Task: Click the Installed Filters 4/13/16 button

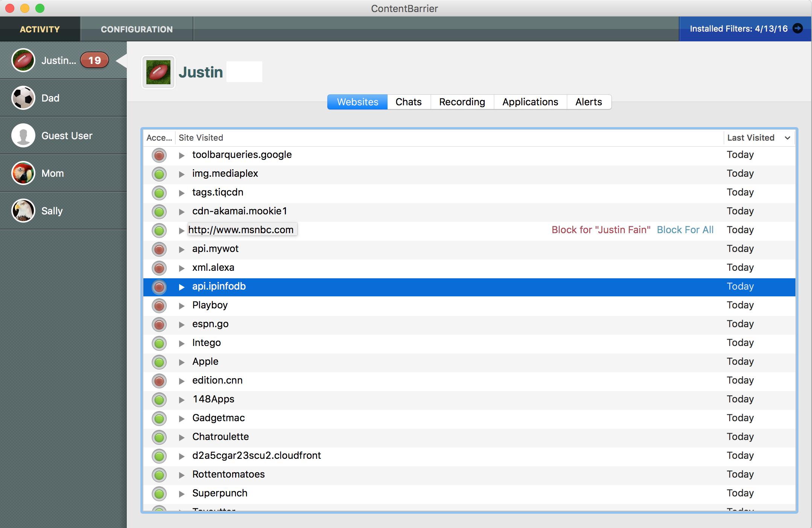Action: pyautogui.click(x=745, y=29)
